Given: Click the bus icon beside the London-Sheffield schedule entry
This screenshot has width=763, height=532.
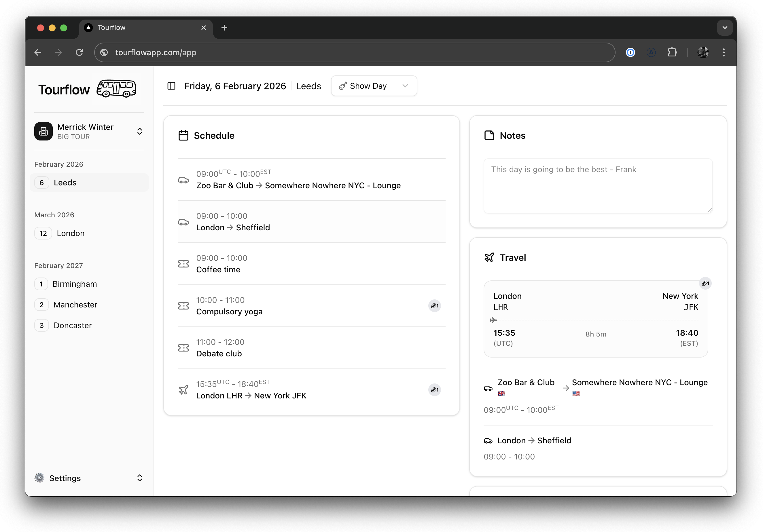Looking at the screenshot, I should tap(183, 222).
